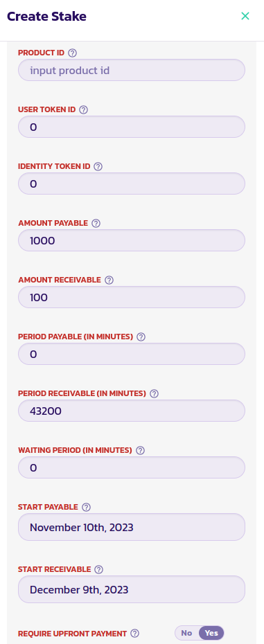Click question mark next to Amount Payable

pyautogui.click(x=96, y=223)
